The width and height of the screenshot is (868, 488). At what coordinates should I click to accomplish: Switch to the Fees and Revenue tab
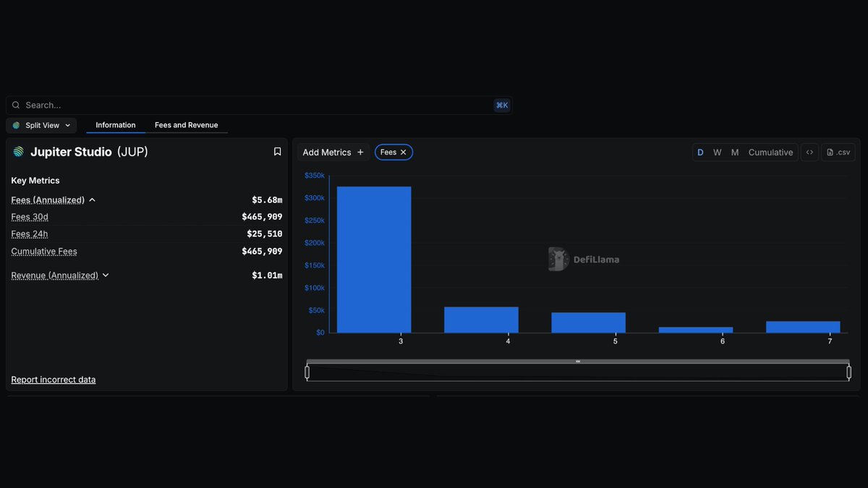(187, 125)
